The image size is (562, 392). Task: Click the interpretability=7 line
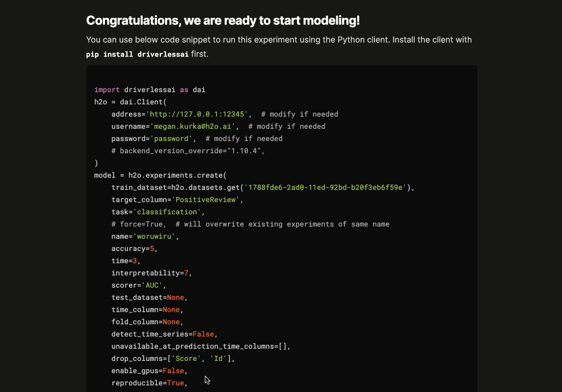[x=151, y=273]
